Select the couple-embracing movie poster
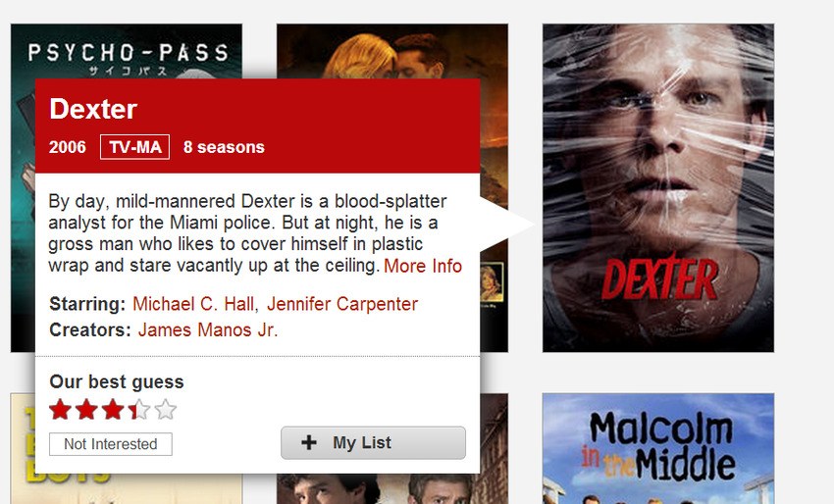 [x=392, y=52]
